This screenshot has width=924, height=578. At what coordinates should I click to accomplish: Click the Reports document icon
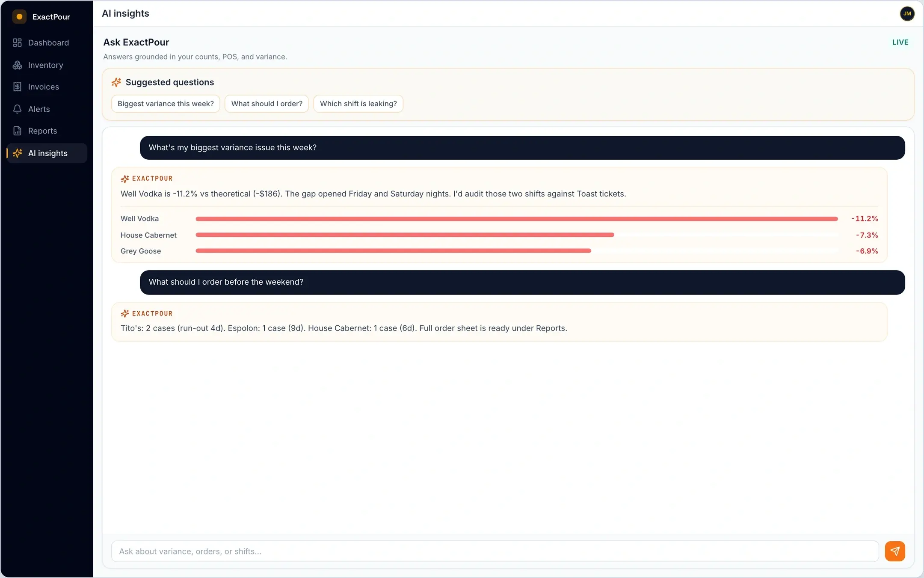tap(17, 131)
